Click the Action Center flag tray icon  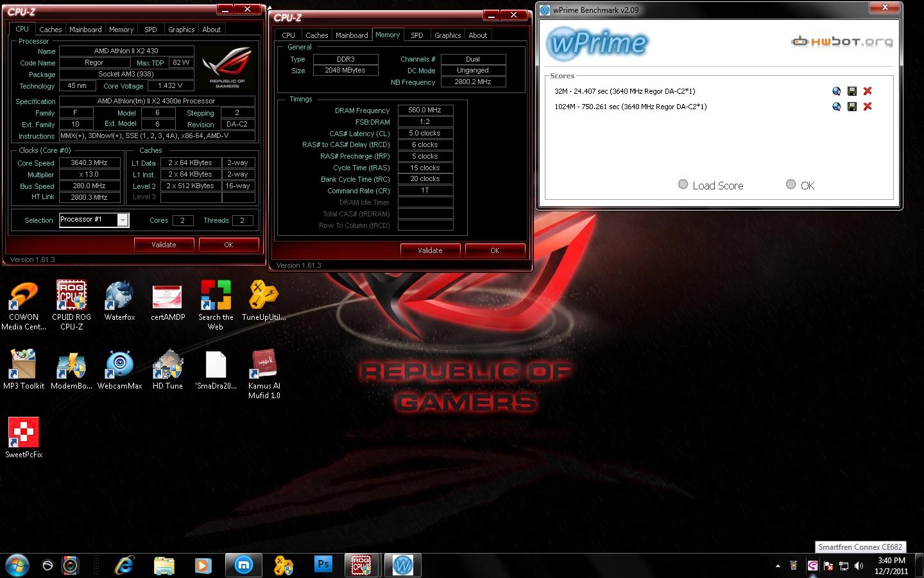coord(828,566)
